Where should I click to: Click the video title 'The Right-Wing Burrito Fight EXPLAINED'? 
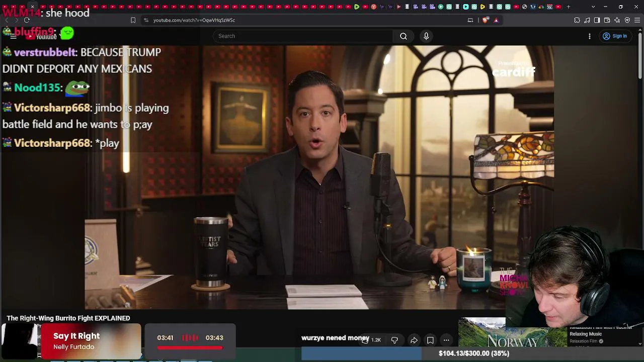point(68,318)
